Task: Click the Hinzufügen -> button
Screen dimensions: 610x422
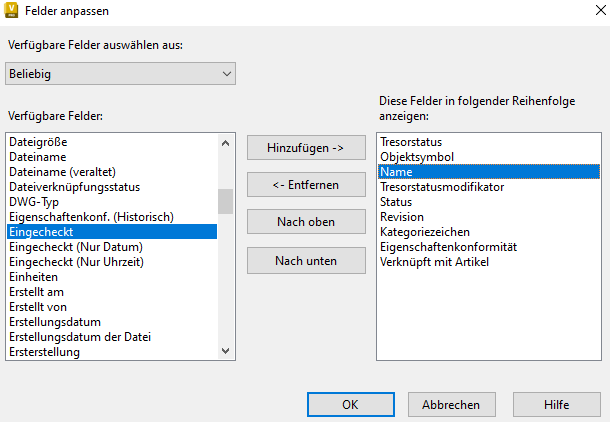Action: (x=305, y=148)
